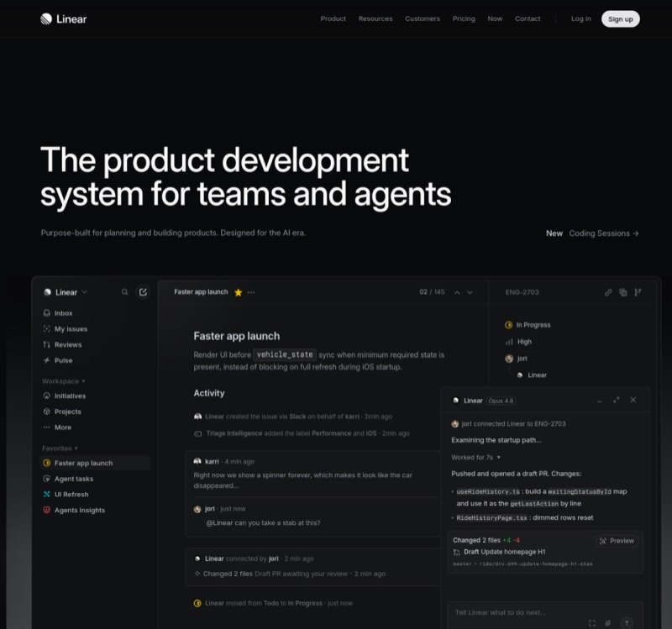Toggle the favorite star for Faster app launch
The height and width of the screenshot is (629, 672).
[x=239, y=292]
